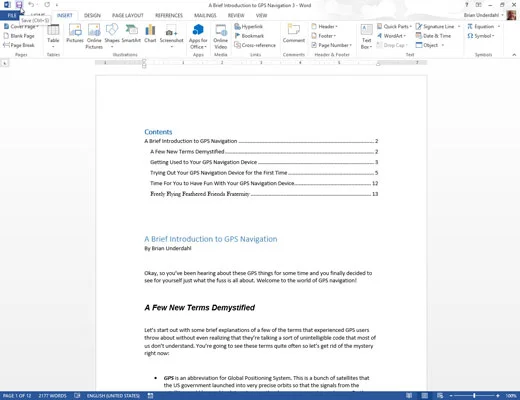Click the Undo icon
520x400 pixels.
coord(31,5)
